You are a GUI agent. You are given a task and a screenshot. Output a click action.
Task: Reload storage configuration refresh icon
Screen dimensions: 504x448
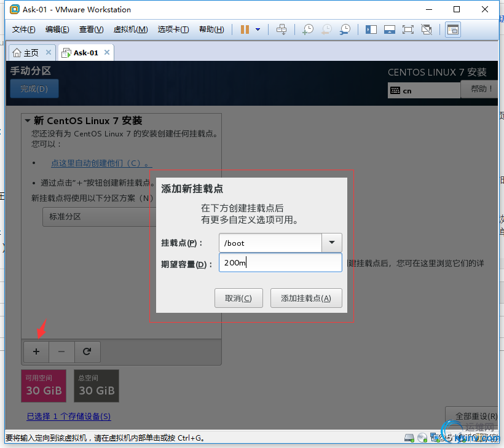coord(87,352)
